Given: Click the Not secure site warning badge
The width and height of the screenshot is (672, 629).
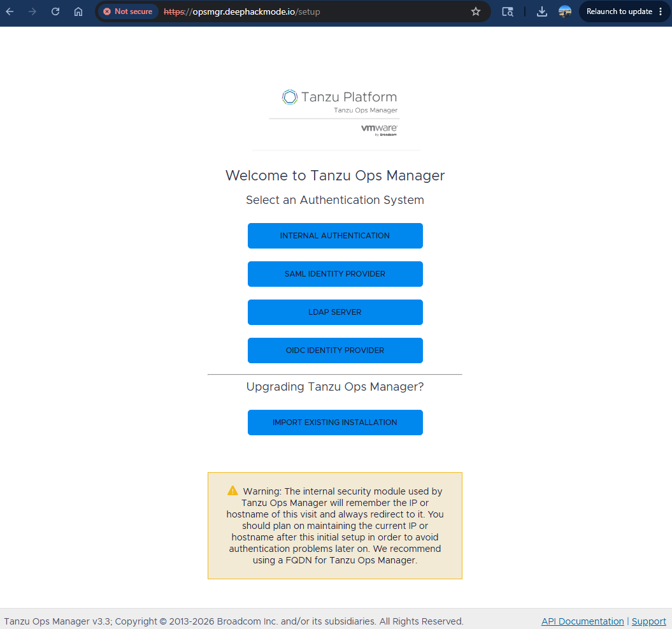Looking at the screenshot, I should click(128, 11).
